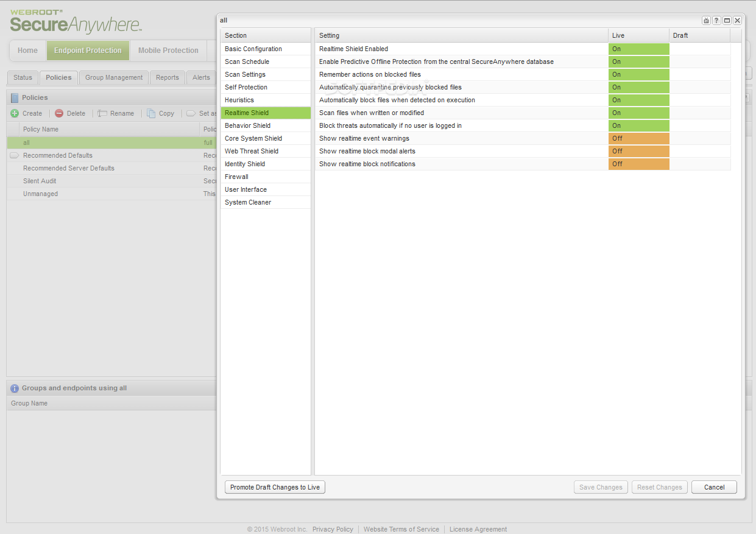Click the Copy policy toolbar icon
This screenshot has height=534, width=756.
pos(151,113)
